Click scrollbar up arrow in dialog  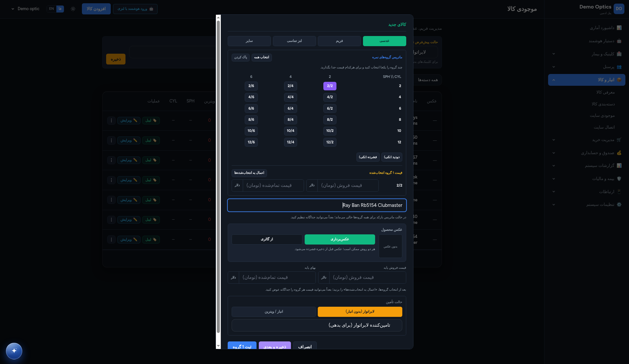coord(218,18)
